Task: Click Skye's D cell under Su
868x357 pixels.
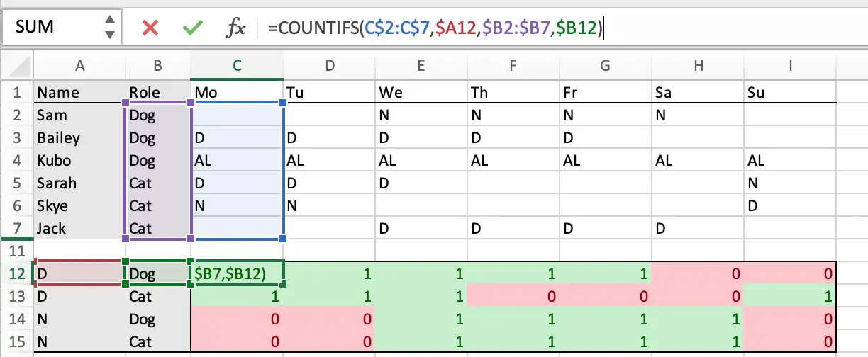Action: [790, 205]
